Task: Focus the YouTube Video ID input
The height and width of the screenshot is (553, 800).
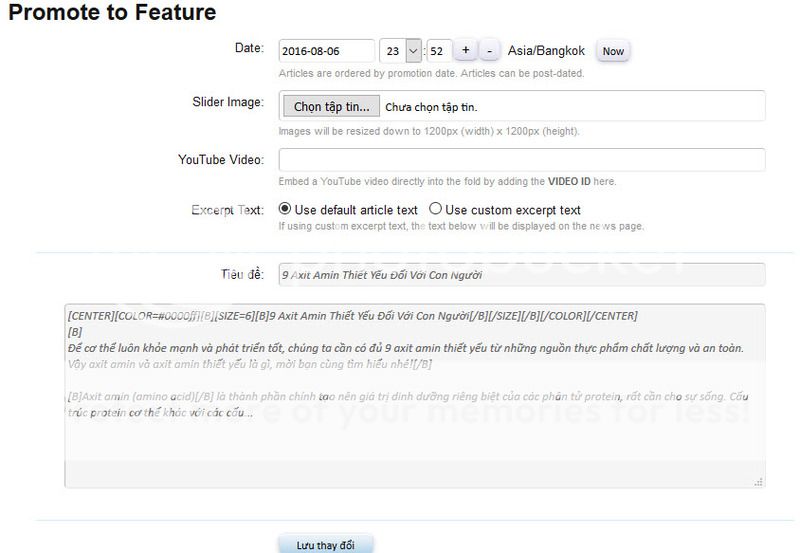Action: (x=521, y=160)
